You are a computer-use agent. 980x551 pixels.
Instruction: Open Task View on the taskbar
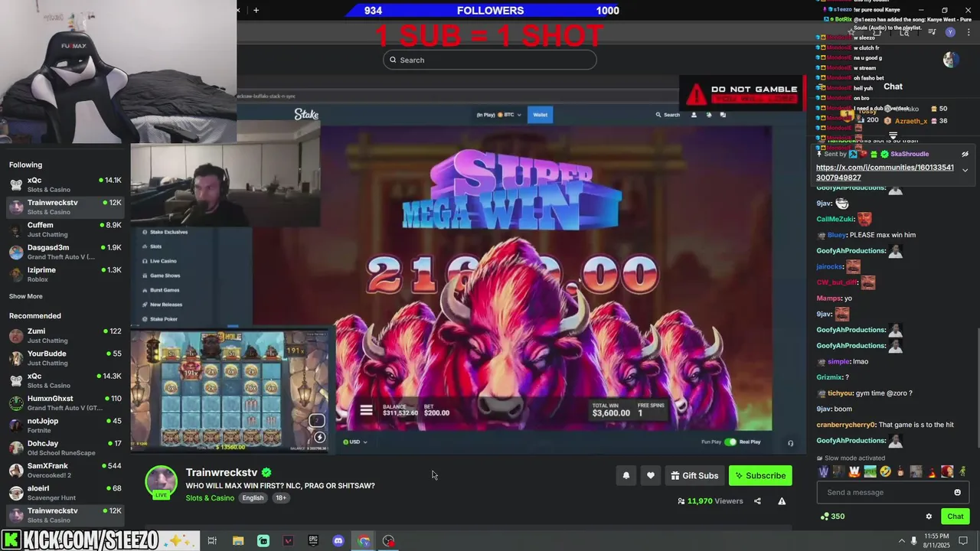tap(212, 541)
